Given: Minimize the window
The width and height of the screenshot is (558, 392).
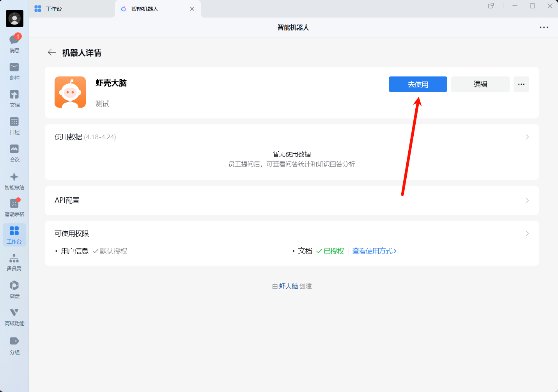Looking at the screenshot, I should click(x=515, y=6).
